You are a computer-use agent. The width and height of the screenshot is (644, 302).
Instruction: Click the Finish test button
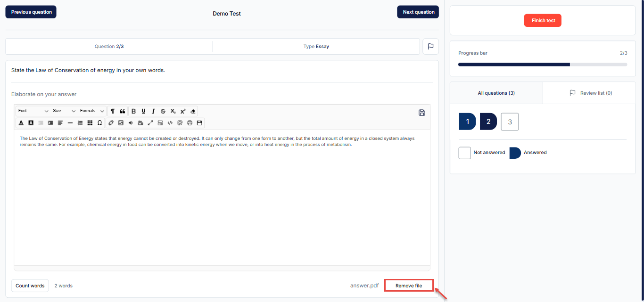[543, 20]
